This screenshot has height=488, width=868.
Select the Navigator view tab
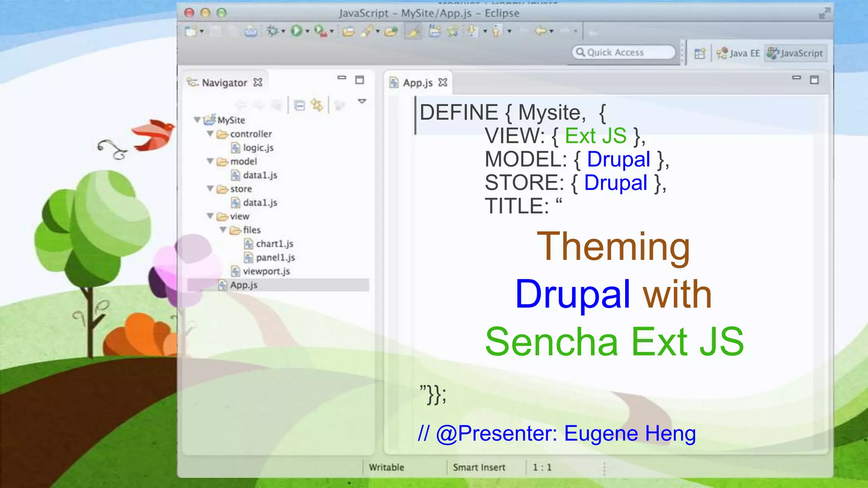[224, 83]
